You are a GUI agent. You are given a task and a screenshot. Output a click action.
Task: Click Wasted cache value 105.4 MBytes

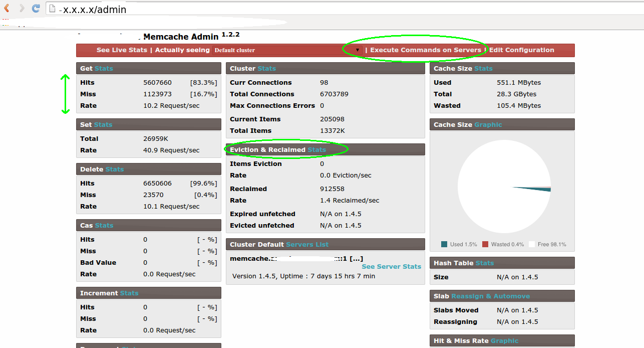[519, 106]
